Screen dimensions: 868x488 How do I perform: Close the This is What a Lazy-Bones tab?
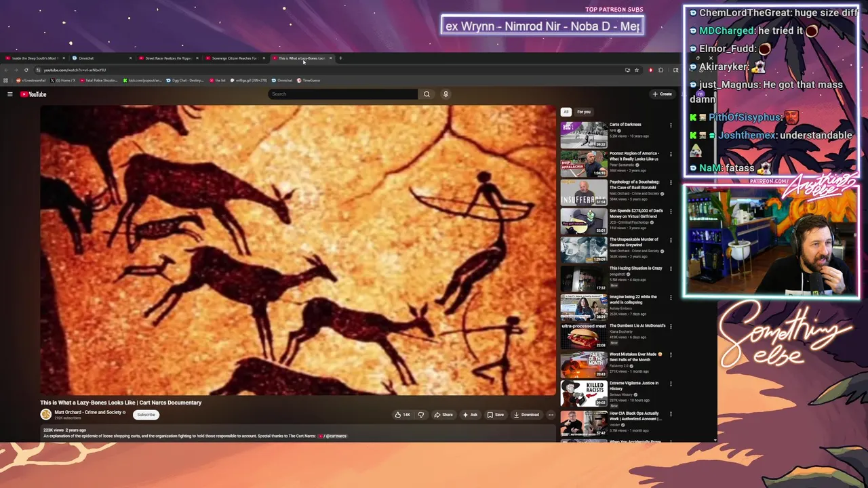click(331, 58)
